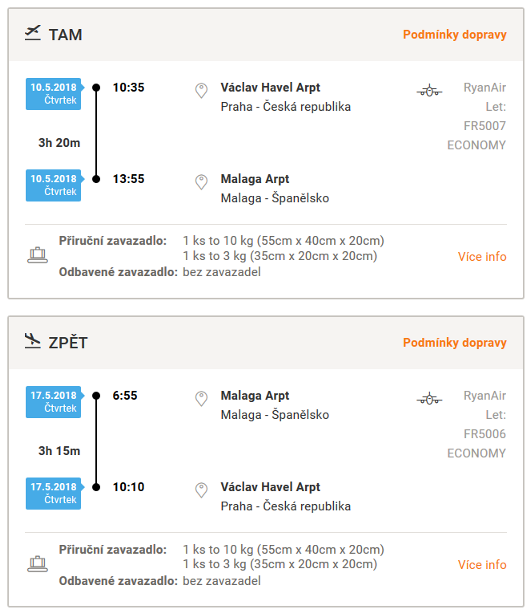Click the location pin next to Malaga Arpt arrival
The image size is (530, 611).
pos(201,182)
